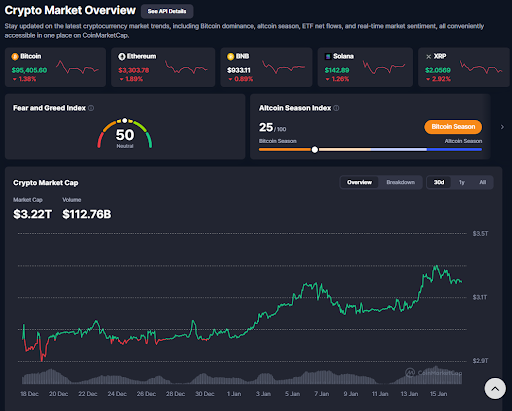The width and height of the screenshot is (512, 411).
Task: Click the 7 Jan date on the chart axis
Action: 322,394
